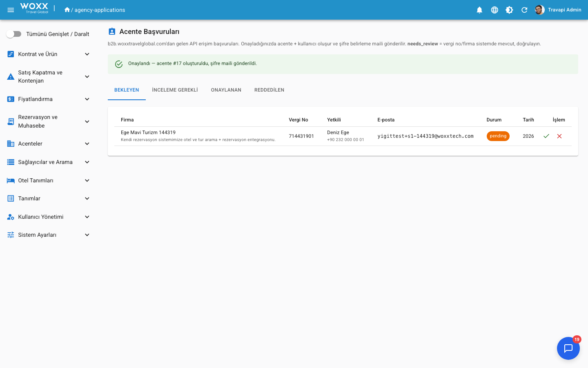Click tax number 714431901
Viewport: 588px width, 368px height.
pos(301,136)
